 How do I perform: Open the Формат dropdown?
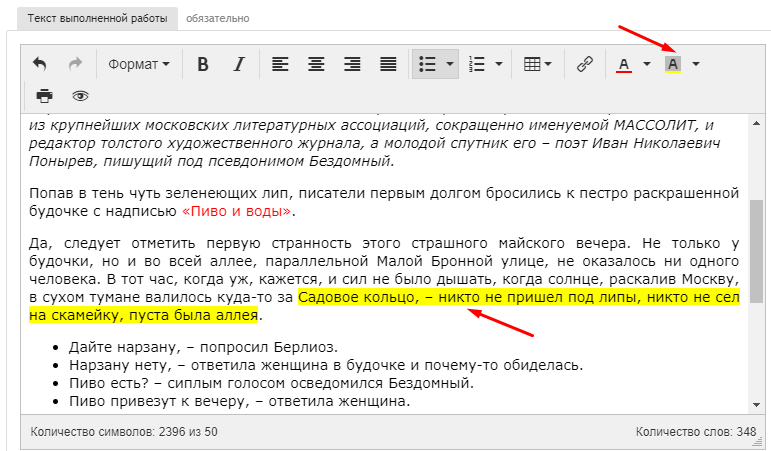tap(139, 64)
